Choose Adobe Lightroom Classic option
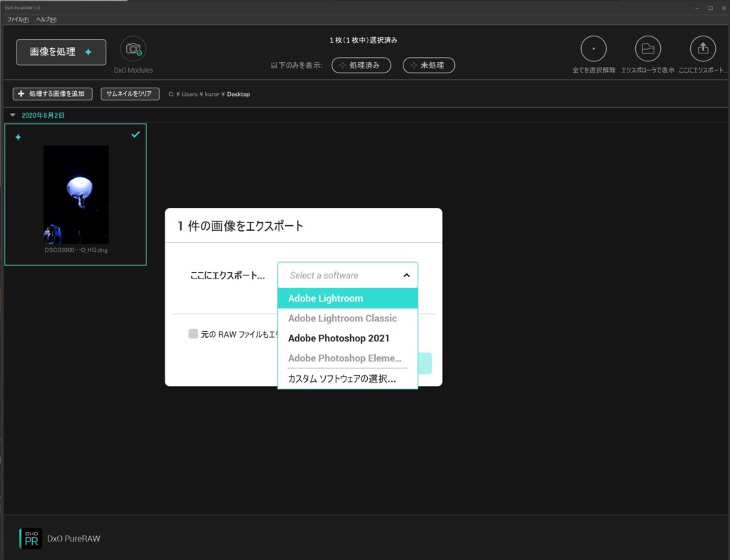 pos(347,318)
